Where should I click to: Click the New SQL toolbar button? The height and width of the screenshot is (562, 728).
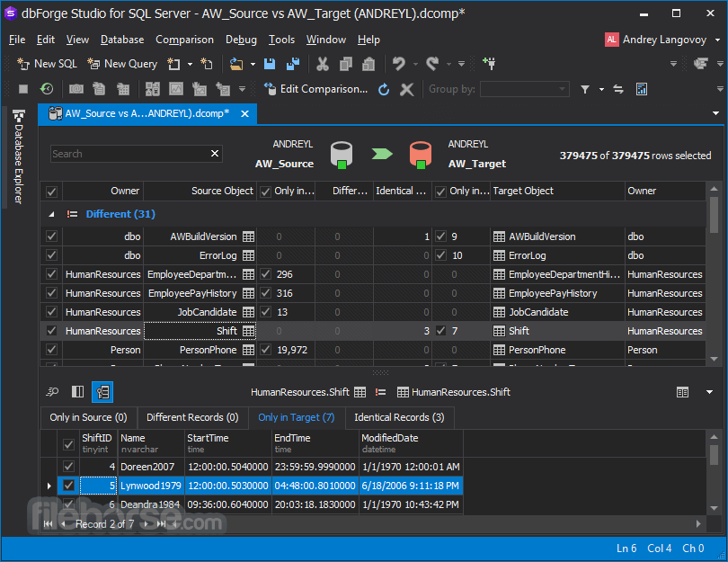coord(47,64)
